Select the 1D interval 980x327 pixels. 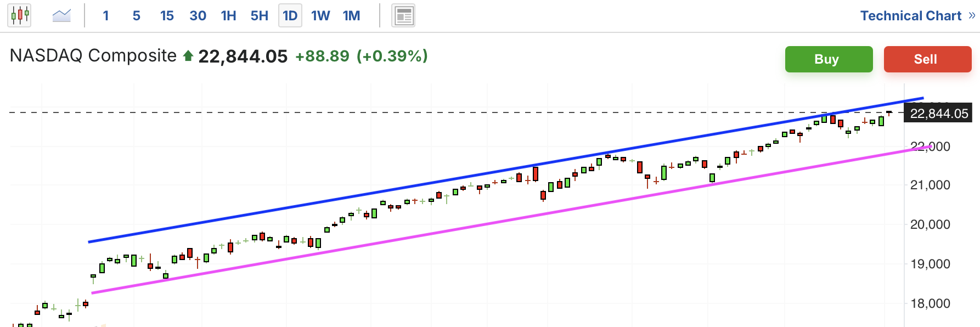point(290,15)
